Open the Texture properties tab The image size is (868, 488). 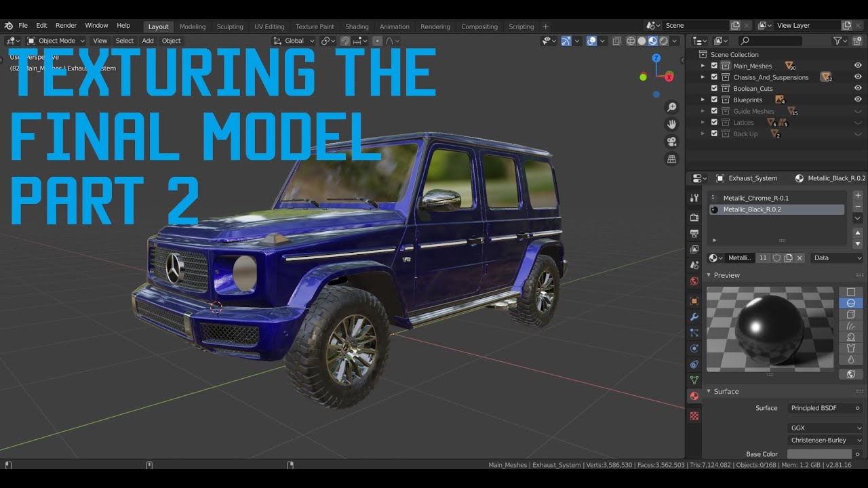pos(694,416)
